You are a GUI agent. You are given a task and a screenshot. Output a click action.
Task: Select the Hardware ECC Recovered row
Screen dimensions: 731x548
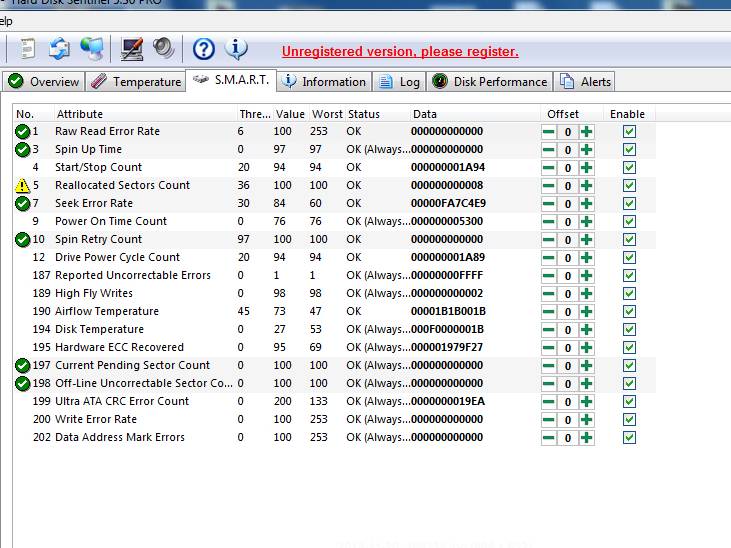(334, 347)
